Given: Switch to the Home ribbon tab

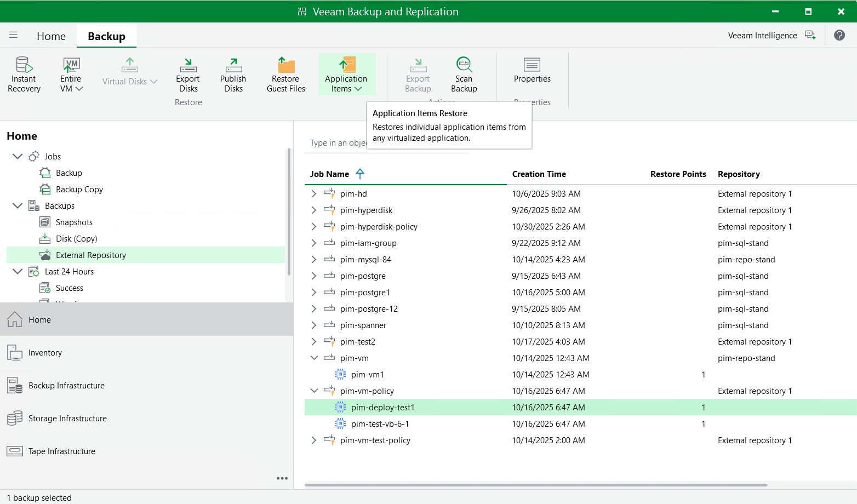Looking at the screenshot, I should tap(51, 36).
